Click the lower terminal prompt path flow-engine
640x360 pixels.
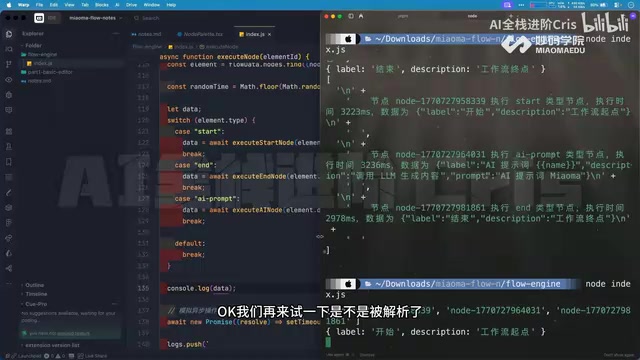tap(468, 284)
